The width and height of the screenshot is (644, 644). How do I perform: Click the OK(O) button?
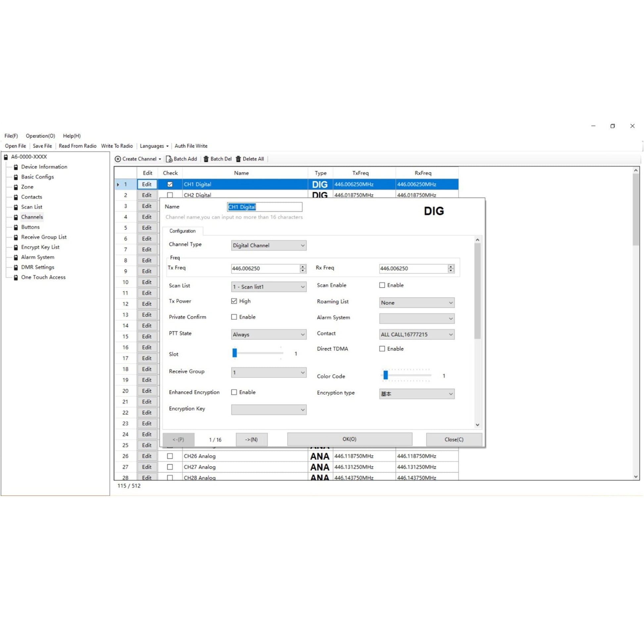pos(349,439)
